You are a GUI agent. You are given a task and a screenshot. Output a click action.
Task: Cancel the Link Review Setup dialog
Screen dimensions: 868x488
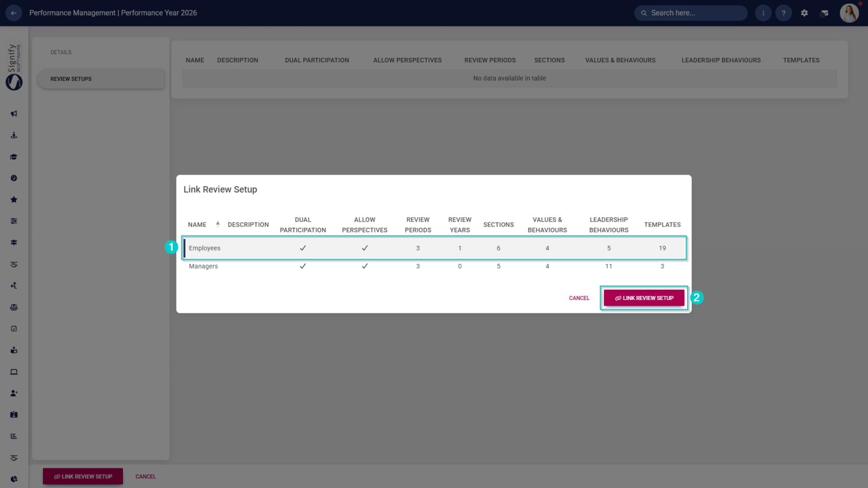click(x=579, y=298)
